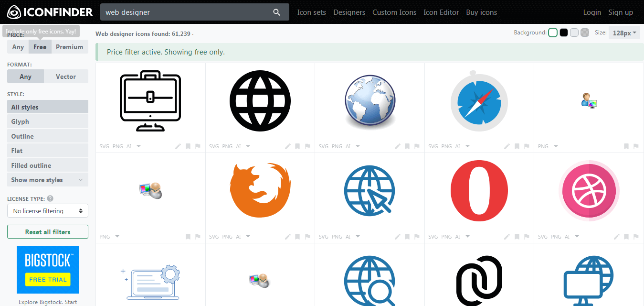
Task: Bookmark the black globe icon
Action: click(x=298, y=146)
